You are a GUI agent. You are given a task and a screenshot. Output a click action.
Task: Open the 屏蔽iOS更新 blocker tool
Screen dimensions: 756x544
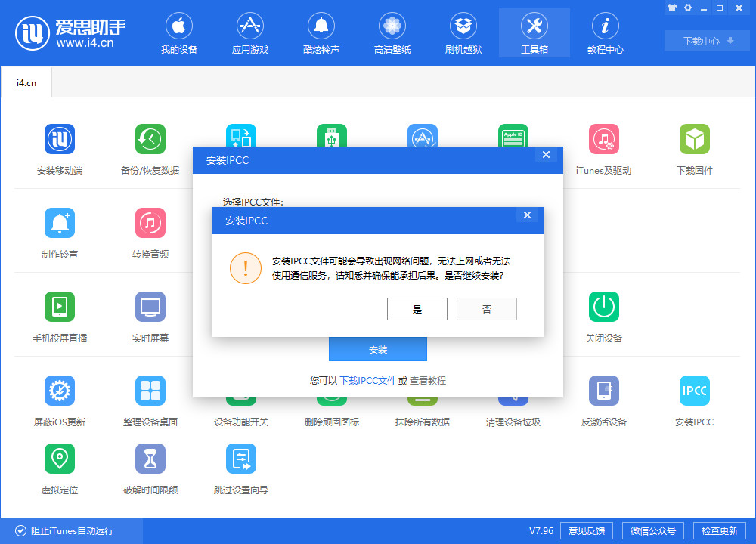[x=60, y=391]
